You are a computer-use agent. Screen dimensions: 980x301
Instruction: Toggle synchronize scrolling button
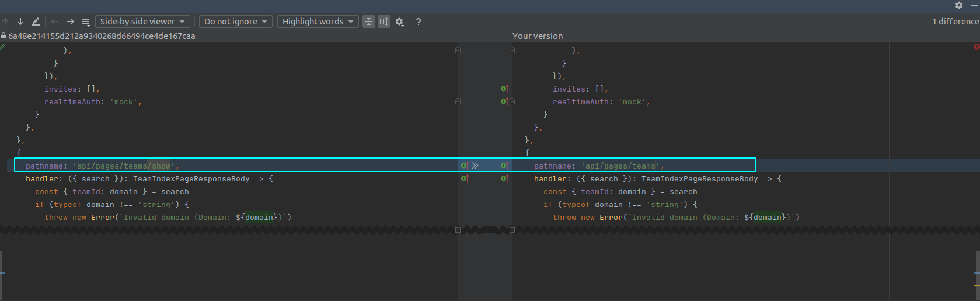click(x=384, y=22)
